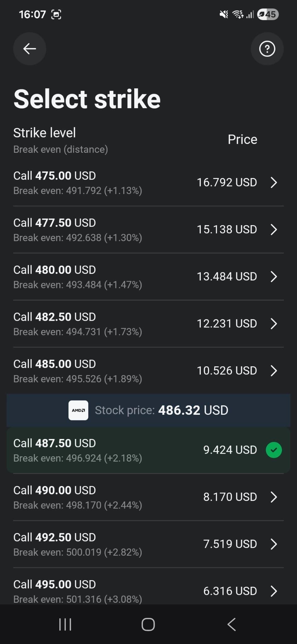Tap the back arrow button

(x=30, y=49)
